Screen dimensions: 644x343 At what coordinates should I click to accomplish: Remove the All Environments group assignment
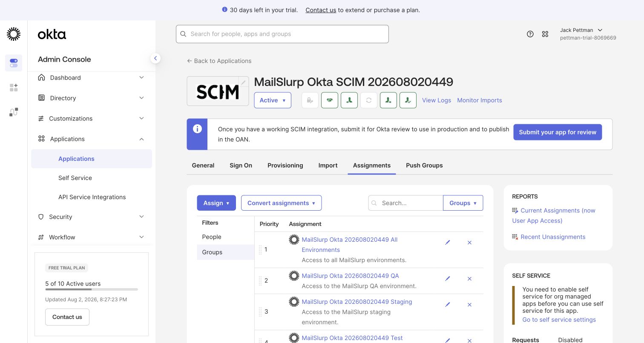tap(470, 243)
